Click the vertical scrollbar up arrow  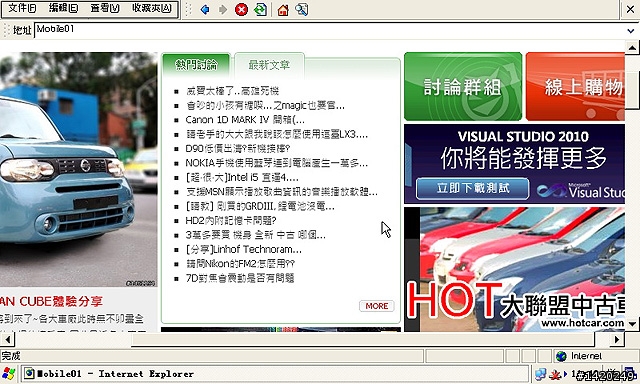pos(632,48)
